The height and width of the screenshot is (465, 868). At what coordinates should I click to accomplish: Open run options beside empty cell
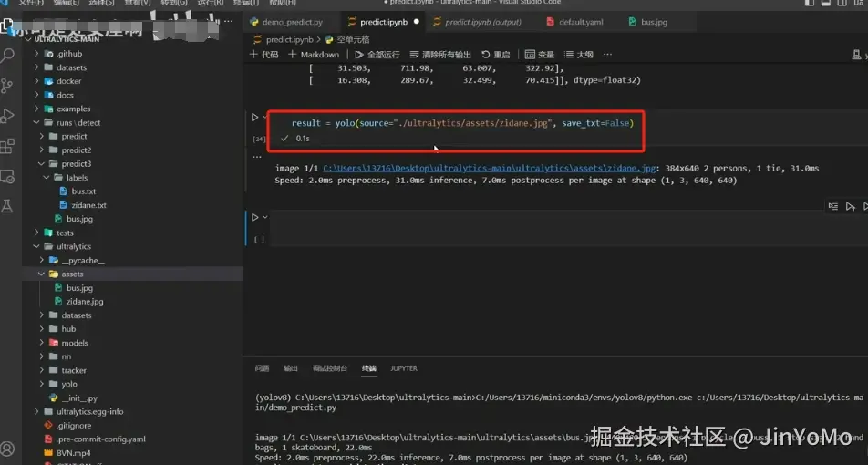tap(264, 218)
